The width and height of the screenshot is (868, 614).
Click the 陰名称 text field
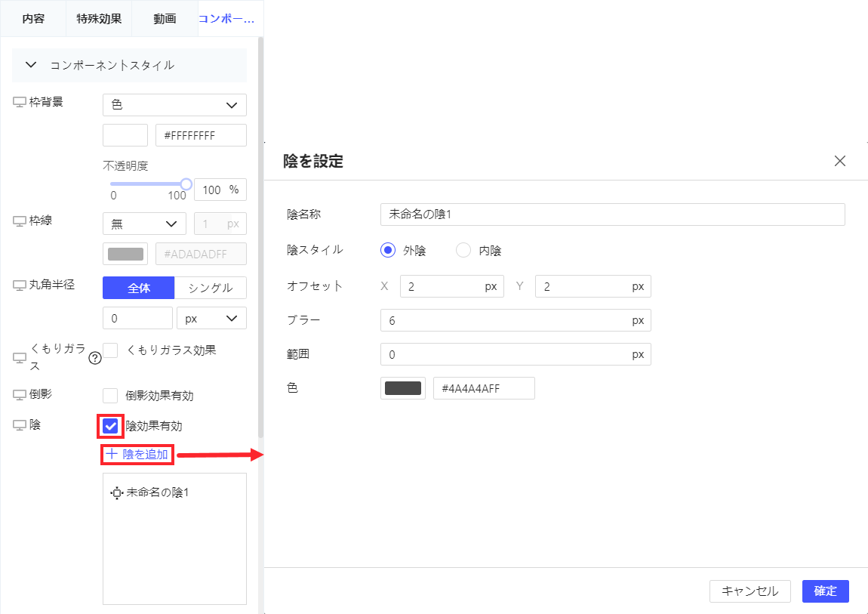click(612, 214)
